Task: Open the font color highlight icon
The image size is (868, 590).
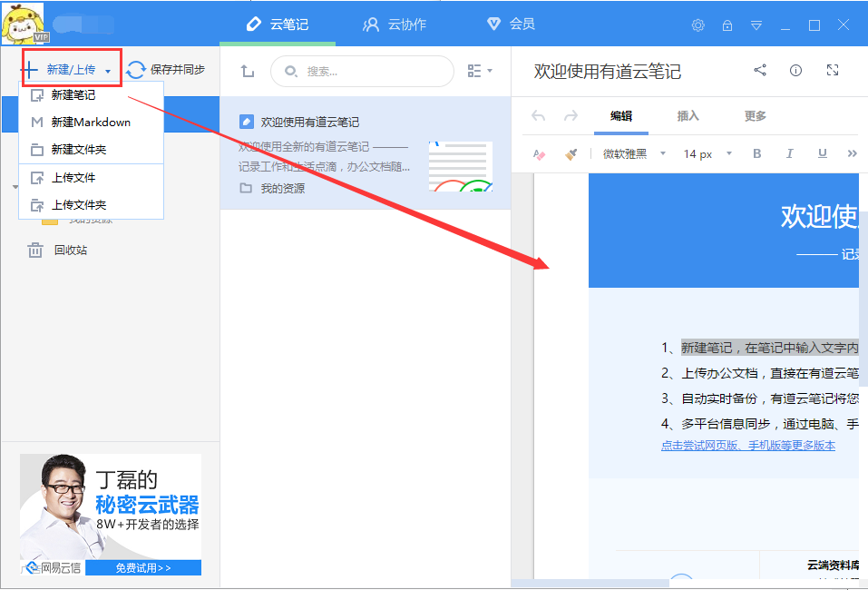Action: 538,153
